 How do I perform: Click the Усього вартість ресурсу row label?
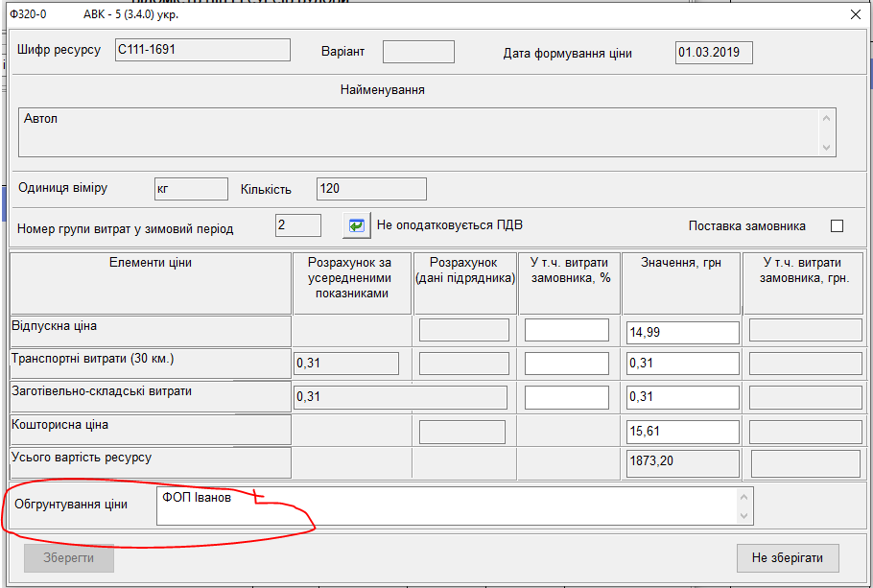click(82, 458)
